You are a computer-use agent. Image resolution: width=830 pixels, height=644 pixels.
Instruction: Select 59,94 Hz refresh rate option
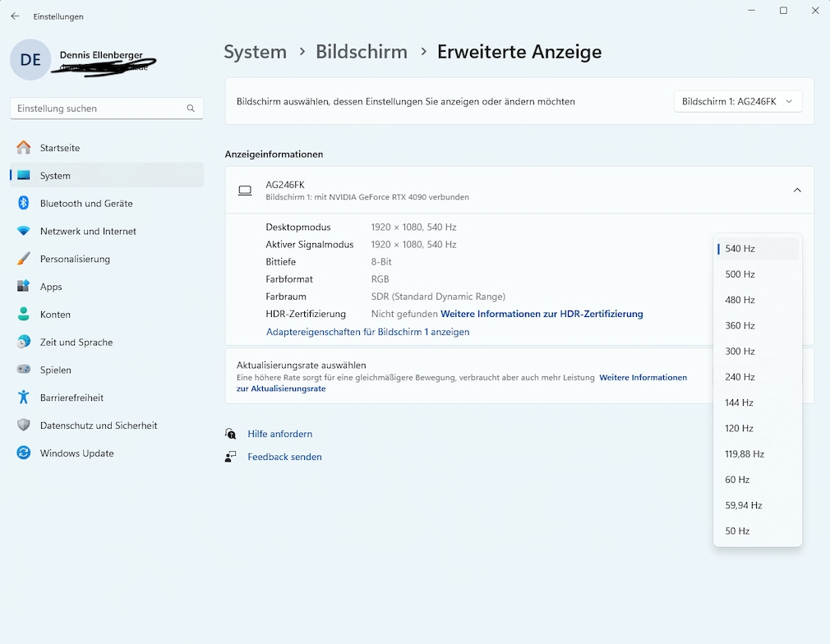pyautogui.click(x=744, y=505)
